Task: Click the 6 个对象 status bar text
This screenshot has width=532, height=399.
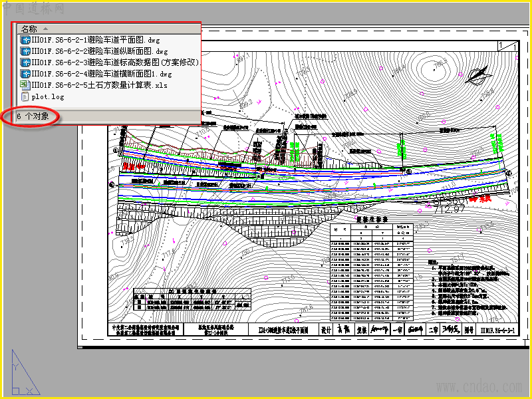Action: point(33,116)
